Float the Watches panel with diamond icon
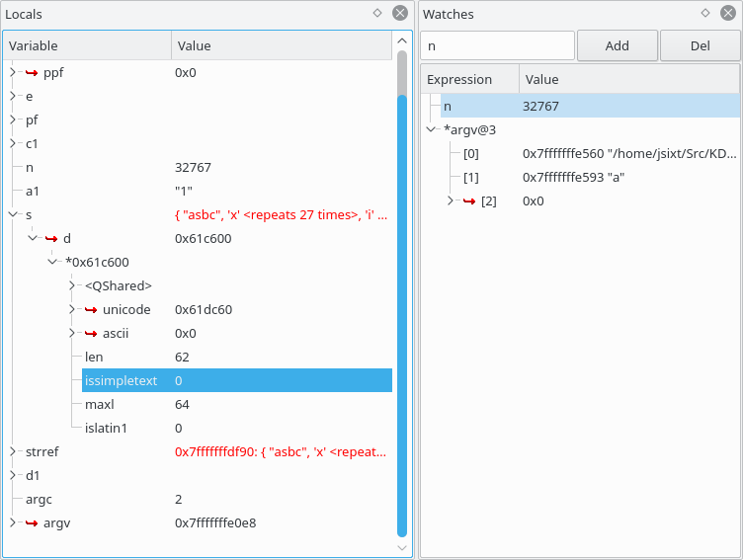The image size is (743, 560). [705, 14]
